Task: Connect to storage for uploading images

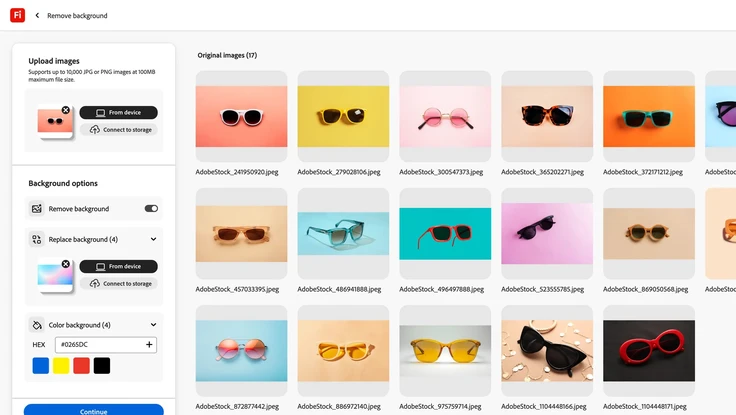Action: pos(118,130)
